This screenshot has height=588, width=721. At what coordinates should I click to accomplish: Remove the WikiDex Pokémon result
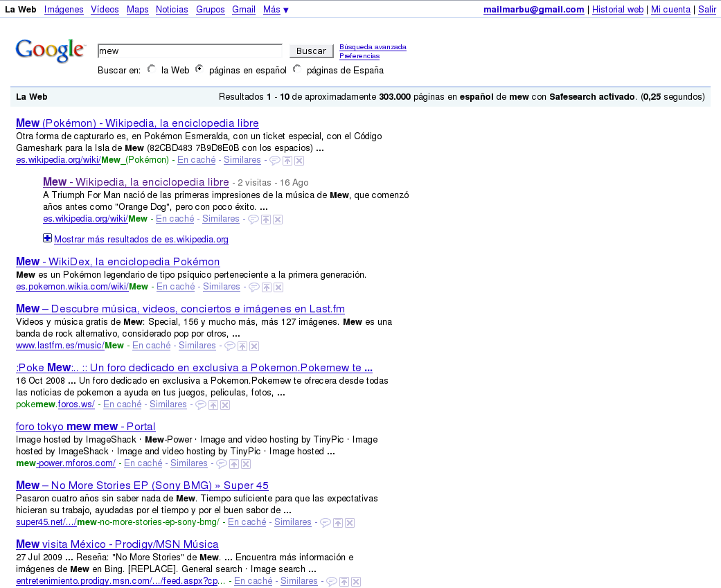pos(278,287)
